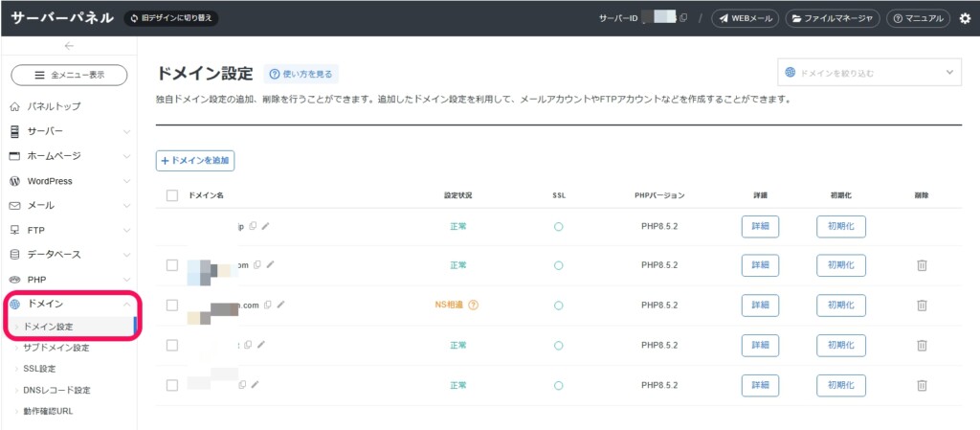This screenshot has height=430, width=980.
Task: Copy the server ID with the copy icon
Action: (x=683, y=18)
